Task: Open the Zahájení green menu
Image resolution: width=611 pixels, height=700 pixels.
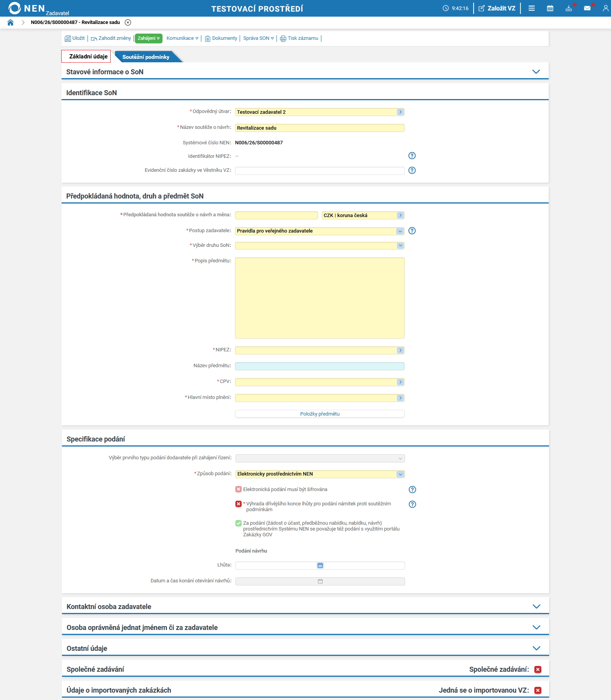Action: 149,38
